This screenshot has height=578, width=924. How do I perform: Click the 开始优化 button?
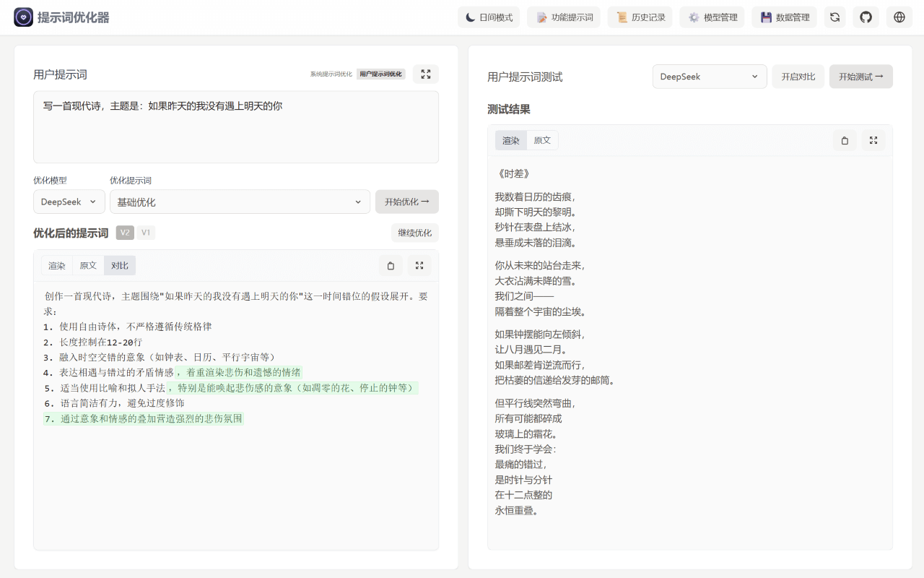(x=406, y=202)
